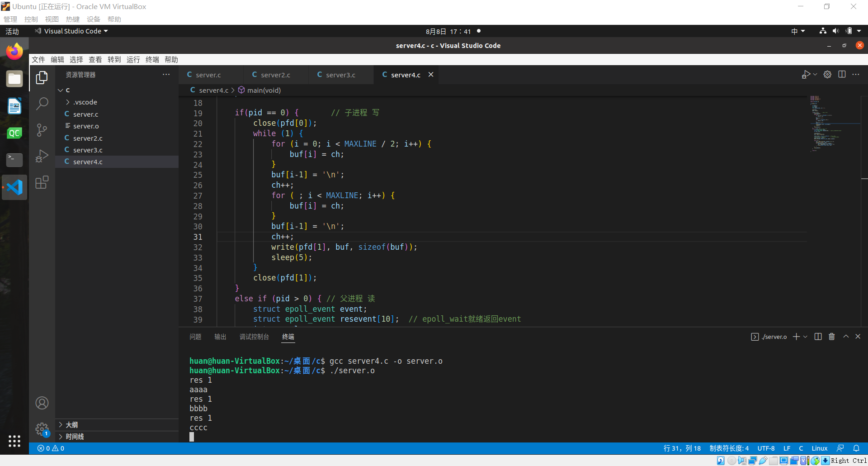Split the terminal panel
The height and width of the screenshot is (466, 868).
coord(818,337)
